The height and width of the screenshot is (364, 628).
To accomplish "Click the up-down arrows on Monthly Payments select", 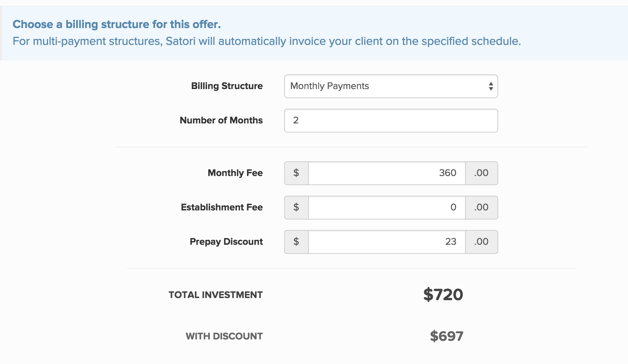I will coord(491,86).
